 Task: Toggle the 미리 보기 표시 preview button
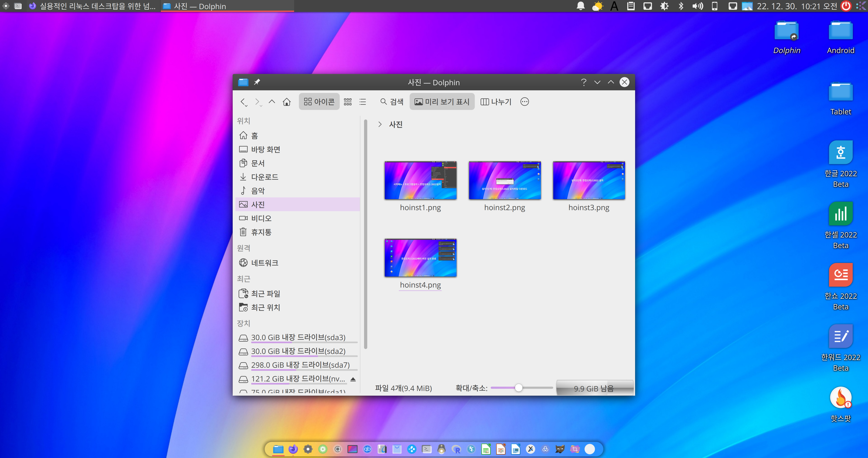442,102
